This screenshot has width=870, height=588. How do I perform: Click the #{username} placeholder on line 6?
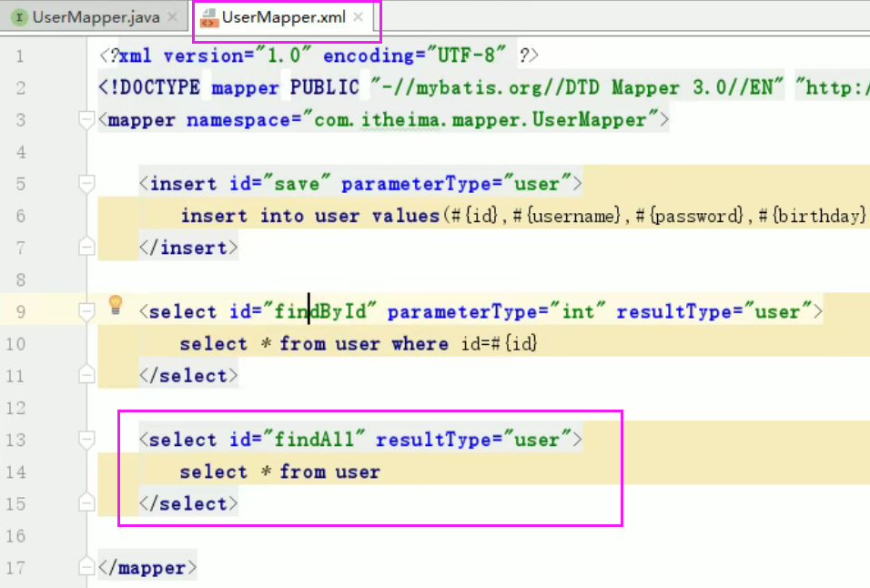point(566,216)
